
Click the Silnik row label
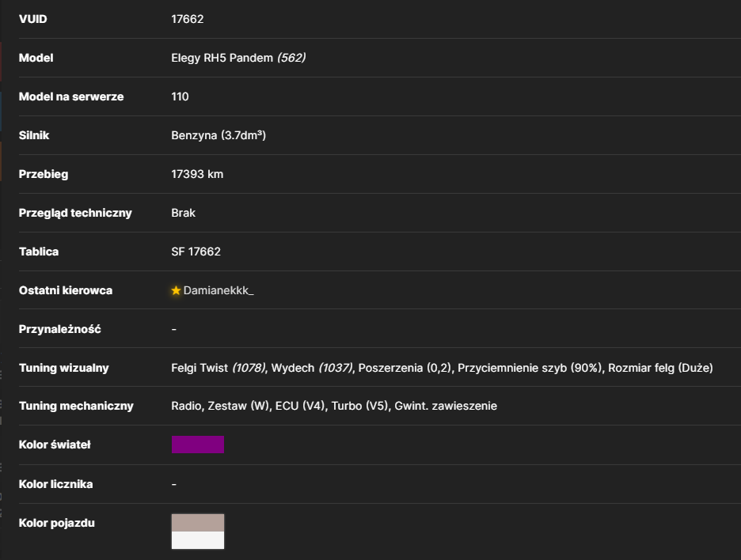(x=34, y=135)
